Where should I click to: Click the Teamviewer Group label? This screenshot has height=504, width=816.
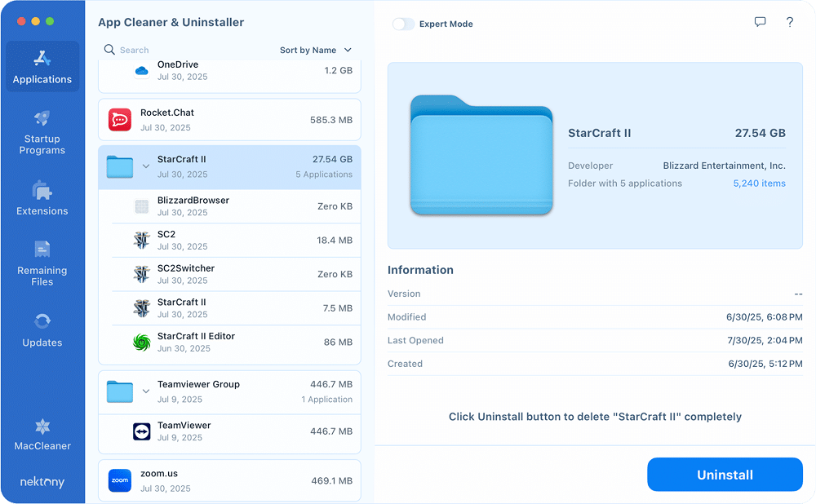pyautogui.click(x=198, y=384)
